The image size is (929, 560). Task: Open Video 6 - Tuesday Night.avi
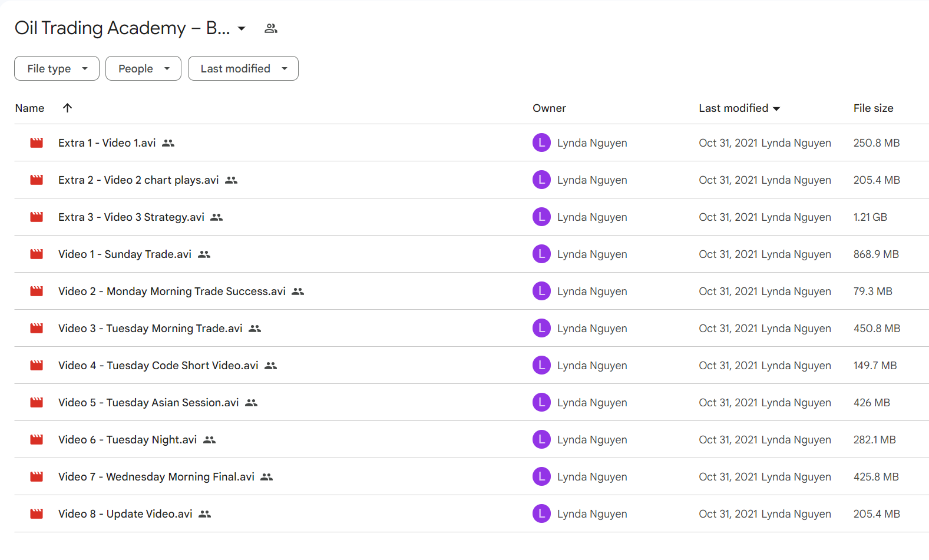click(x=128, y=440)
